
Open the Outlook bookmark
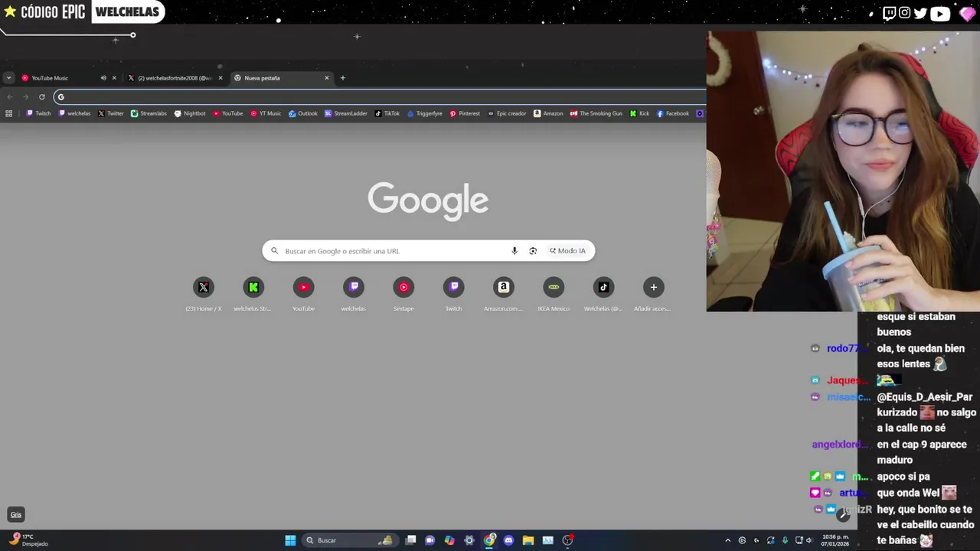tap(303, 113)
